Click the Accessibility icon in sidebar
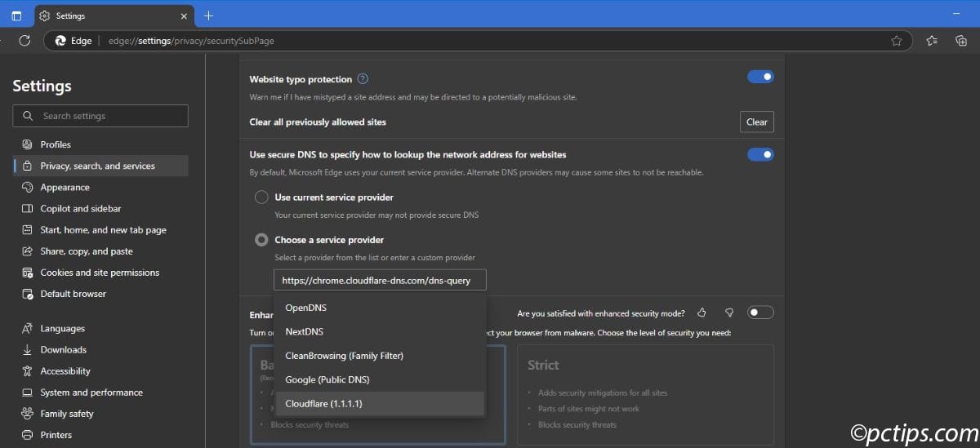 pyautogui.click(x=28, y=371)
